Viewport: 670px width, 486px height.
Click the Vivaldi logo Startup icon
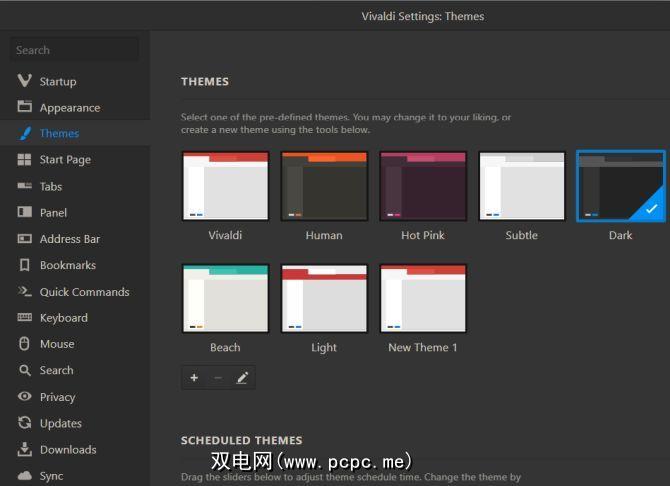point(24,80)
